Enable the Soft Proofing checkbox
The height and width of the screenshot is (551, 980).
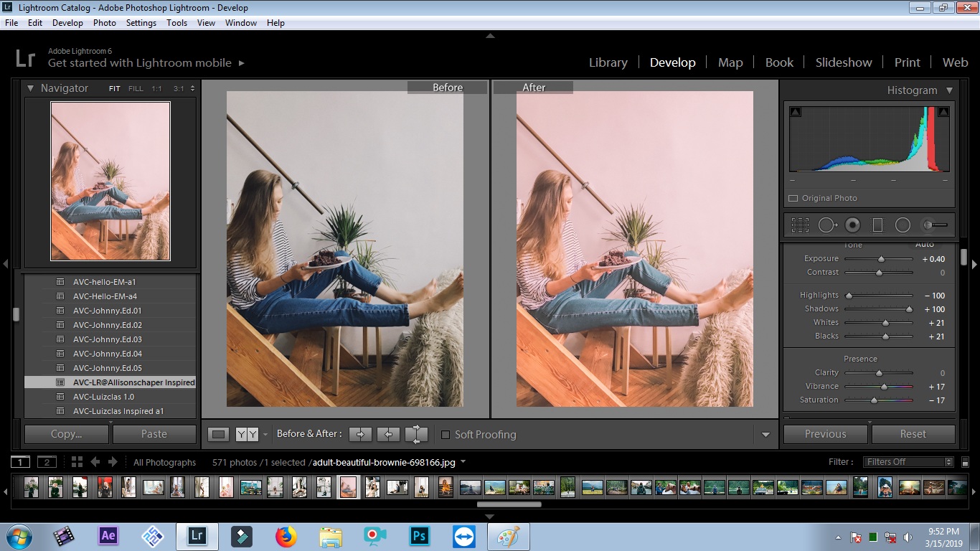pos(446,435)
